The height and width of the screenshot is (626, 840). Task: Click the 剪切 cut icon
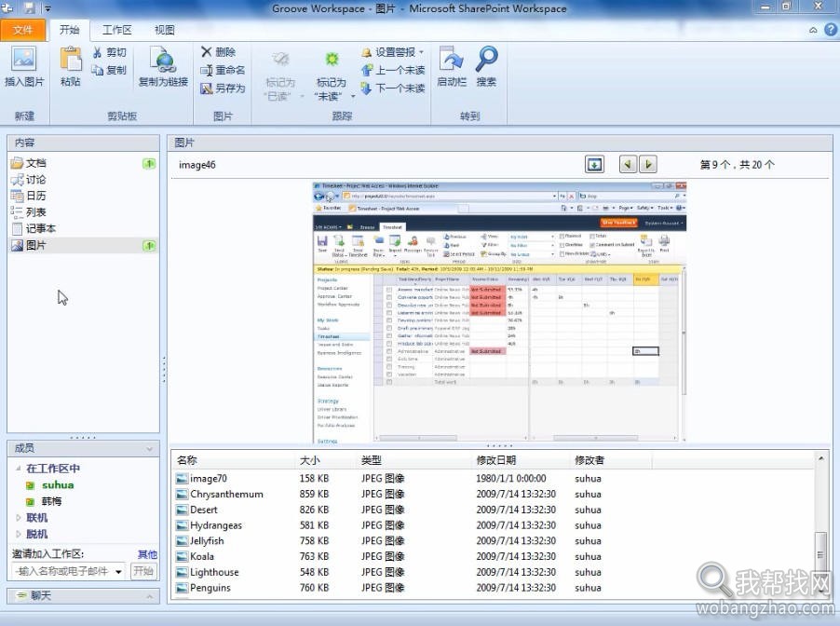[x=98, y=52]
